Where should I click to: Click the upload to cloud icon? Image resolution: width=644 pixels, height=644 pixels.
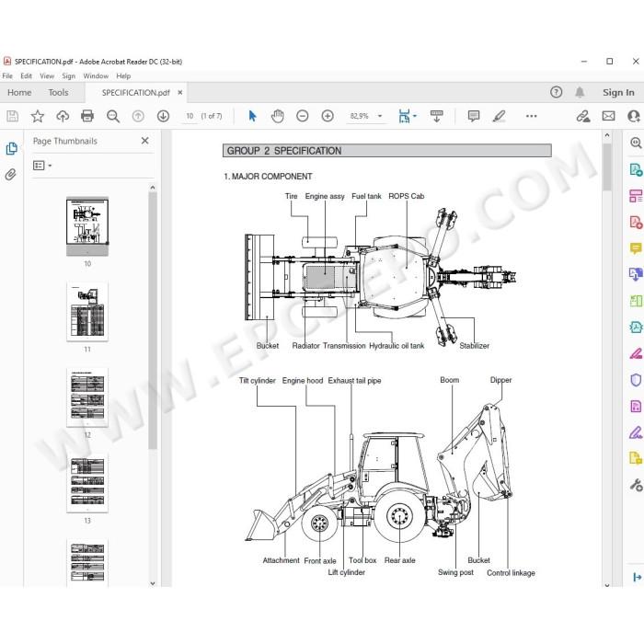(63, 116)
